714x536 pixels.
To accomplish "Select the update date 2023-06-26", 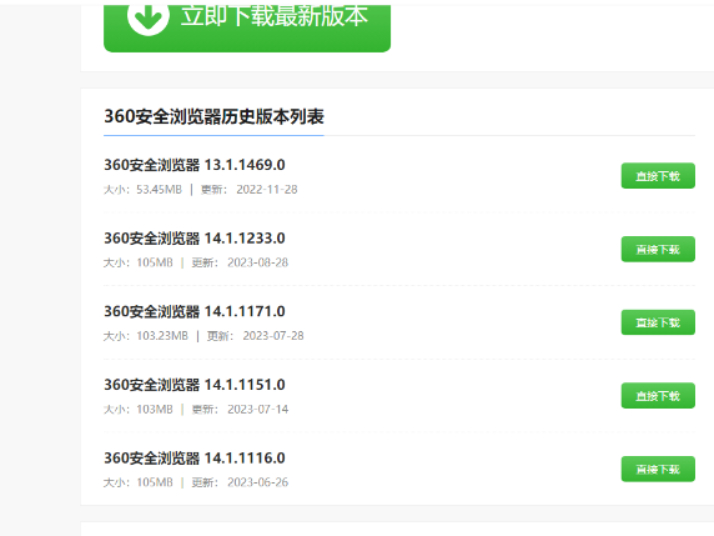I will pyautogui.click(x=258, y=483).
